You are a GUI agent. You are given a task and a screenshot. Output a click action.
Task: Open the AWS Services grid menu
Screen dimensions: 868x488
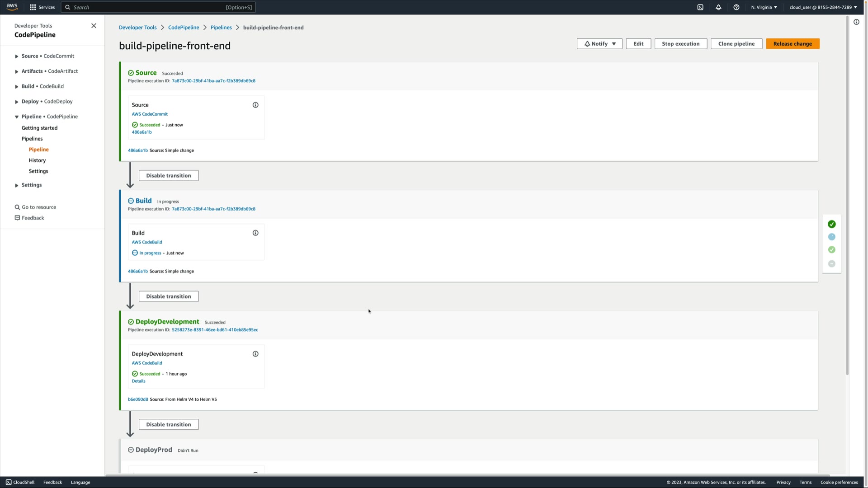point(33,7)
